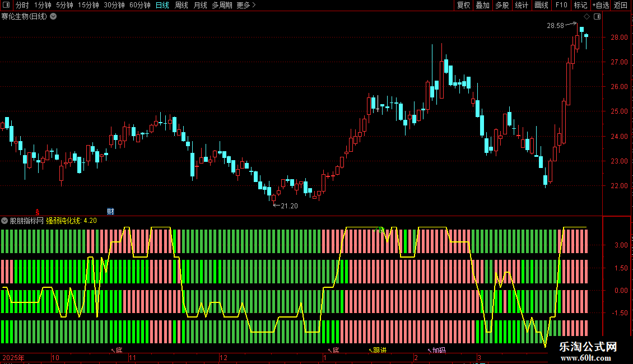Click the 标记 mark button
Image resolution: width=633 pixels, height=364 pixels.
coord(580,5)
